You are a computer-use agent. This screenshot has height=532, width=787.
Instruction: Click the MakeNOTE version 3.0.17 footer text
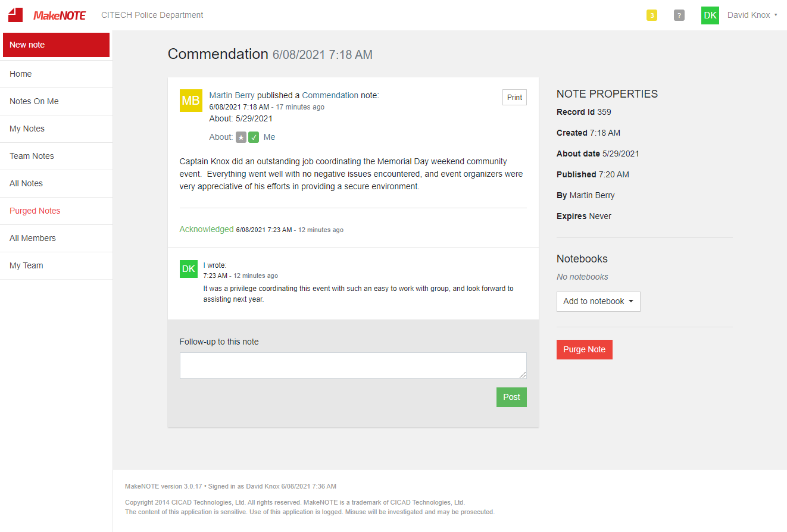coord(164,486)
